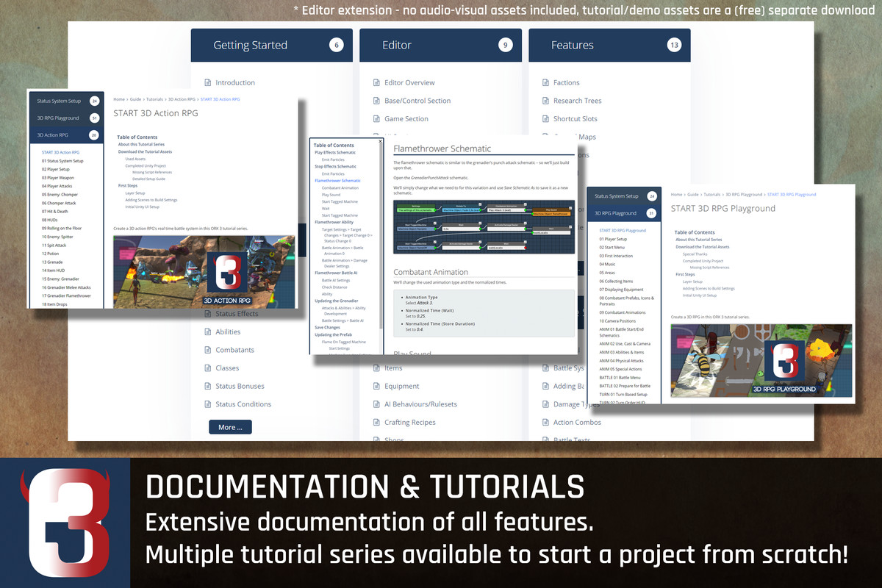Screen dimensions: 882x588
Task: Click the document icon beside Crafting Recipes
Action: [376, 423]
